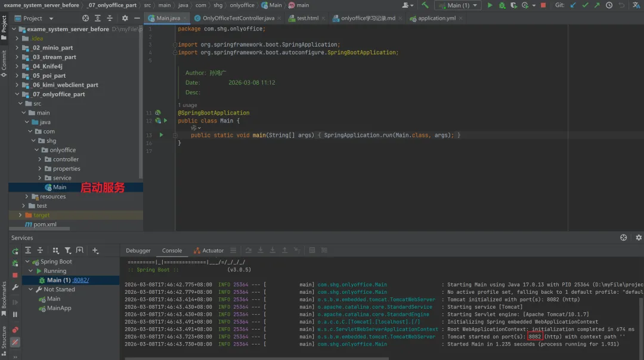The image size is (644, 360).
Task: Stop the running app with red square
Action: (x=543, y=5)
